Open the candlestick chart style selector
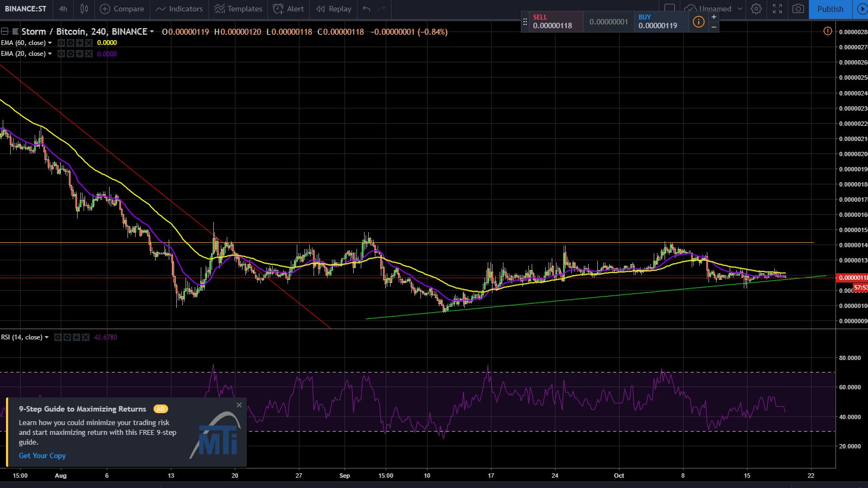This screenshot has height=488, width=868. pyautogui.click(x=84, y=9)
